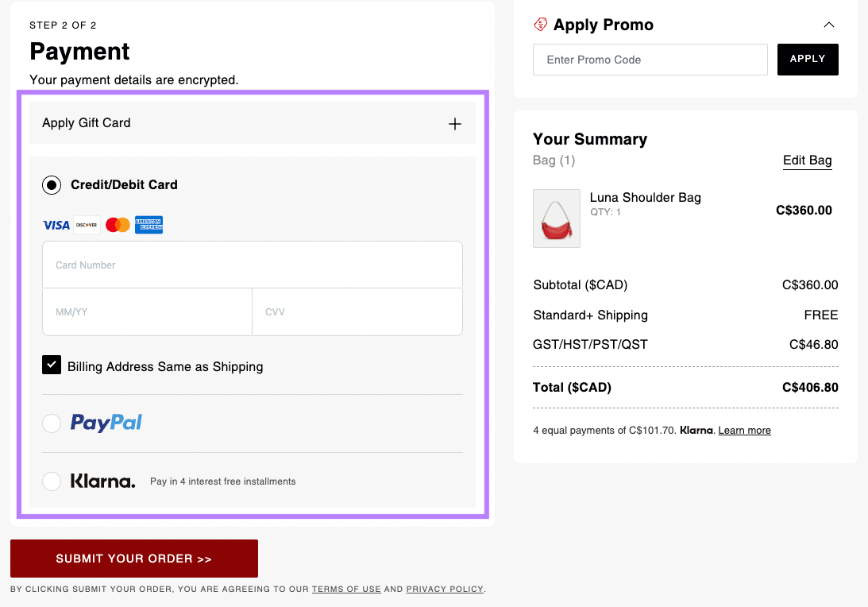Click the Luna Shoulder Bag product thumbnail
The height and width of the screenshot is (607, 868).
556,218
